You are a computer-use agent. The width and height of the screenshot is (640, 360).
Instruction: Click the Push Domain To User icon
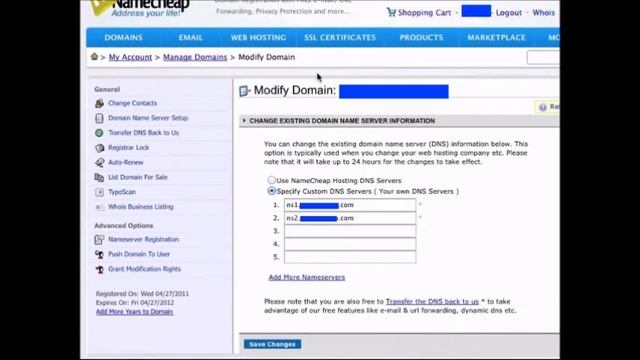click(99, 254)
